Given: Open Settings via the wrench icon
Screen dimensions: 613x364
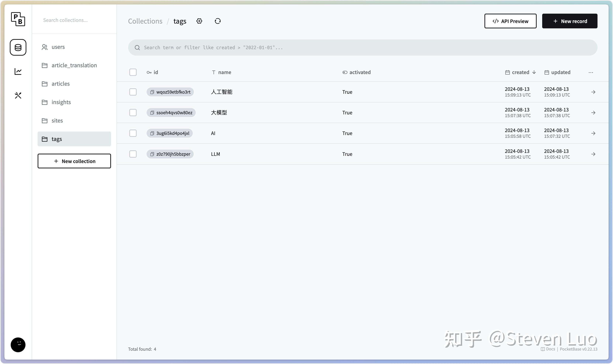Looking at the screenshot, I should 18,95.
